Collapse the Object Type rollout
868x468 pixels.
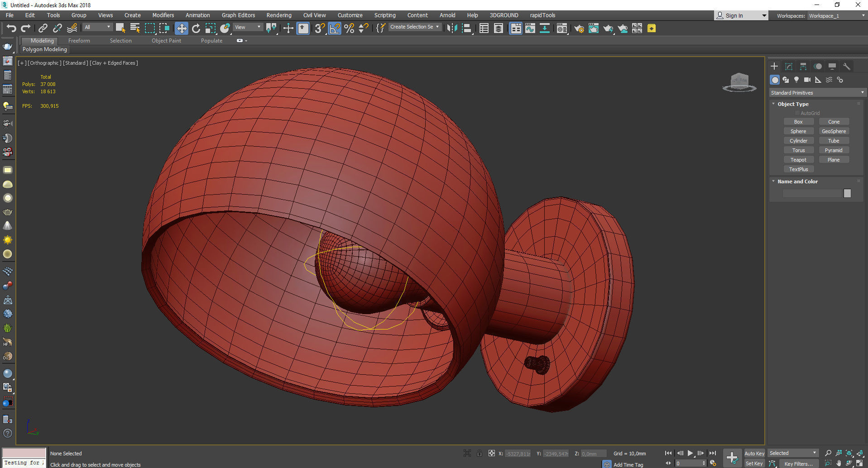point(792,104)
